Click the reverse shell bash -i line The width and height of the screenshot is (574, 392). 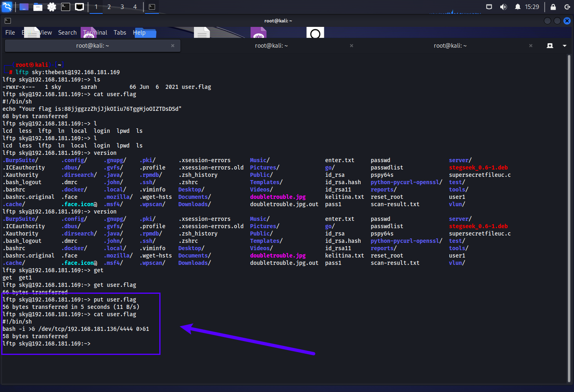[x=76, y=329]
